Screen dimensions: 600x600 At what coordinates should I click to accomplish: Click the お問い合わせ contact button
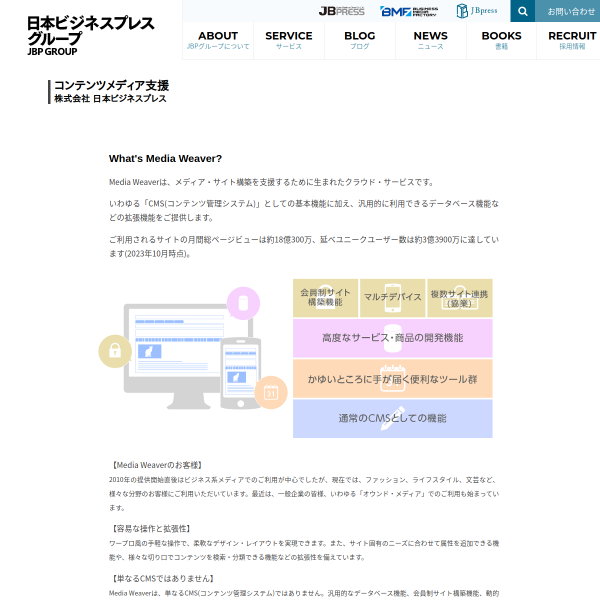point(567,11)
